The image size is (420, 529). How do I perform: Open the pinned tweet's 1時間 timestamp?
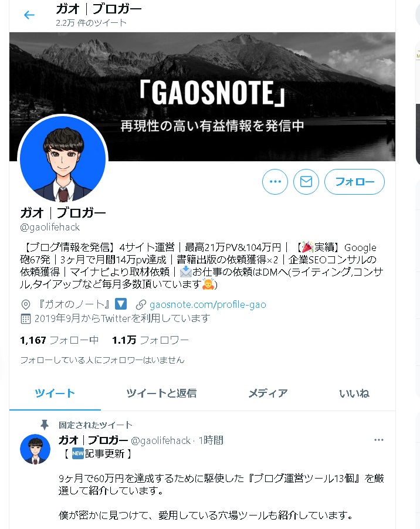point(211,440)
